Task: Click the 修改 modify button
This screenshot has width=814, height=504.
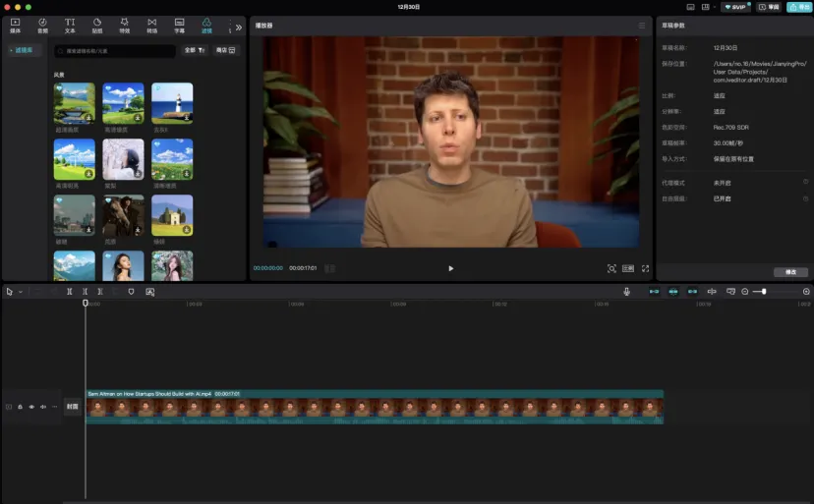Action: point(790,272)
